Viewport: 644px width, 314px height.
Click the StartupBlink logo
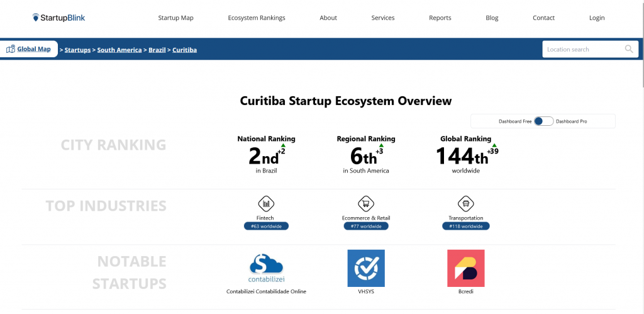coord(58,18)
